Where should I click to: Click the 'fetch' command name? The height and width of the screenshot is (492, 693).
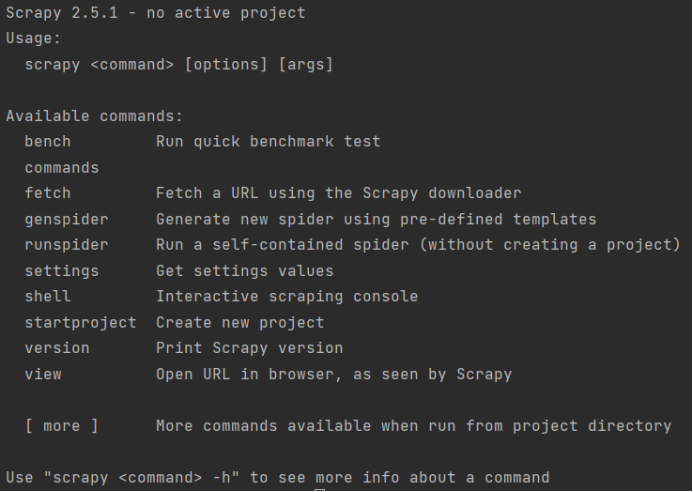48,193
